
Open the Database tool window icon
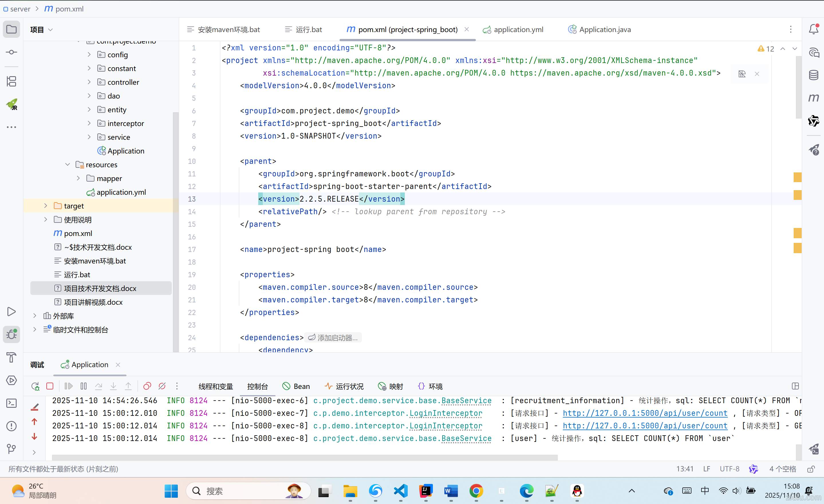click(x=813, y=75)
